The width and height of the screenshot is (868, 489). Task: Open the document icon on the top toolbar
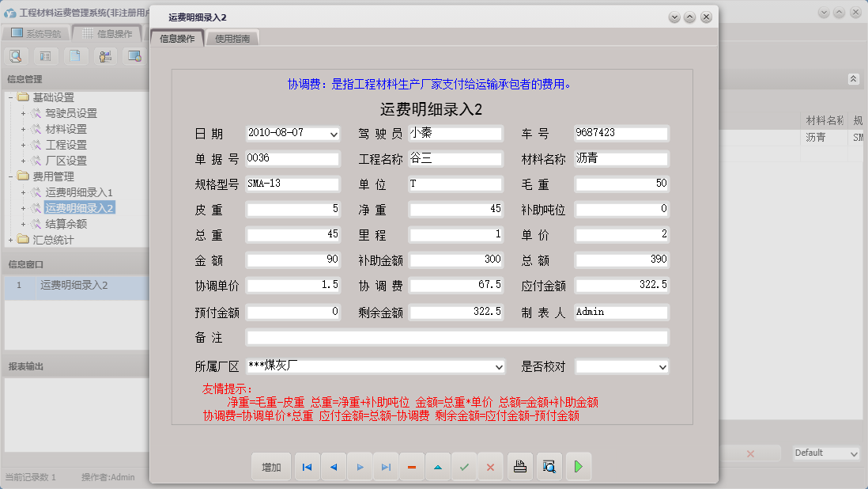pos(75,56)
